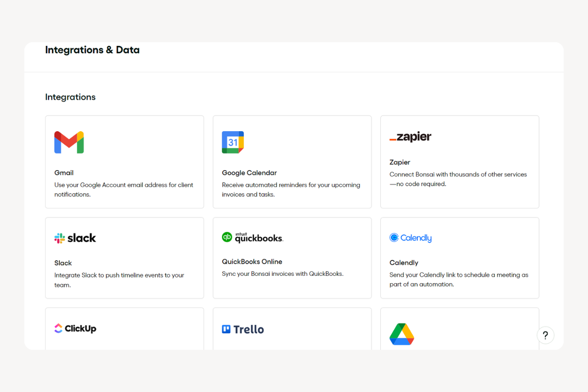Click the ClickUp logo

[75, 328]
